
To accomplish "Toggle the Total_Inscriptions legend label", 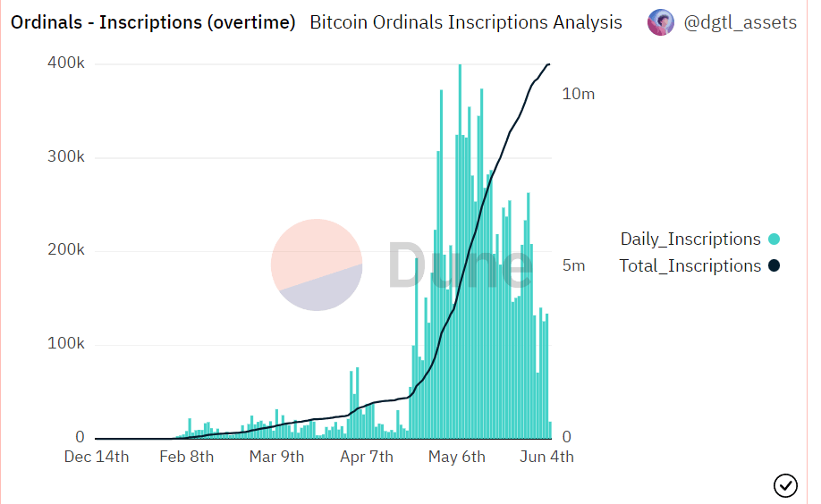I will [690, 266].
